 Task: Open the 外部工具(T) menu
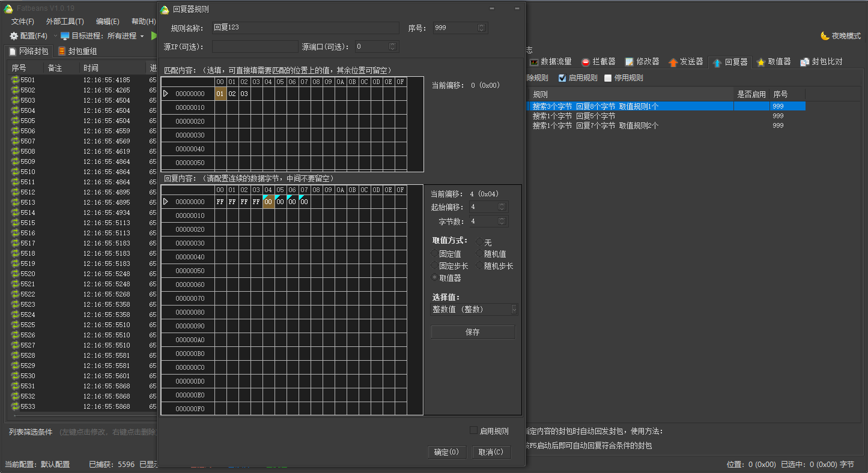(x=65, y=22)
